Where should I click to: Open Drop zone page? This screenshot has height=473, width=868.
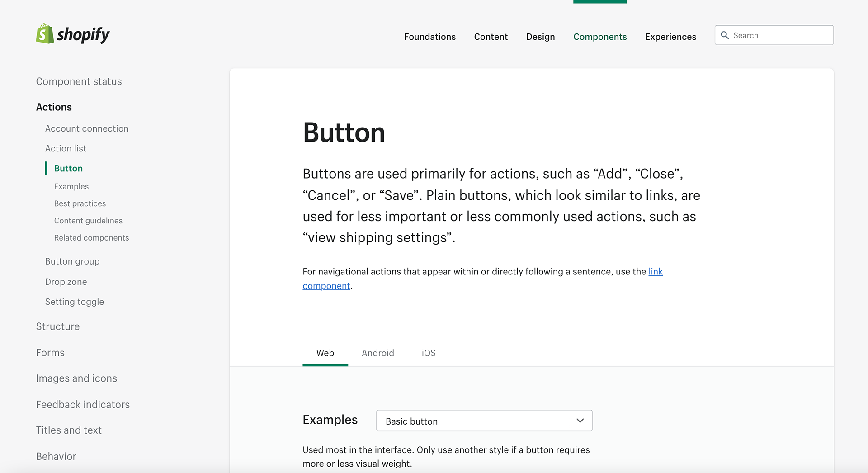tap(66, 282)
